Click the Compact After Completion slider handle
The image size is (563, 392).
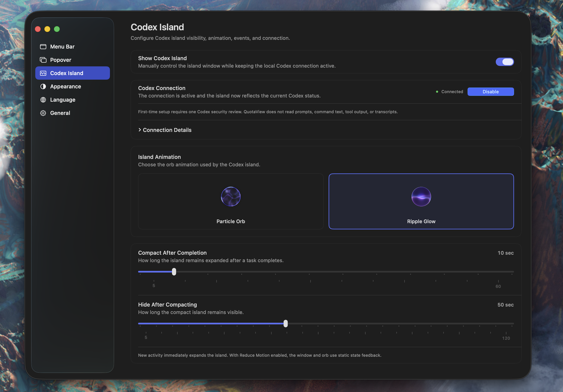[174, 271]
